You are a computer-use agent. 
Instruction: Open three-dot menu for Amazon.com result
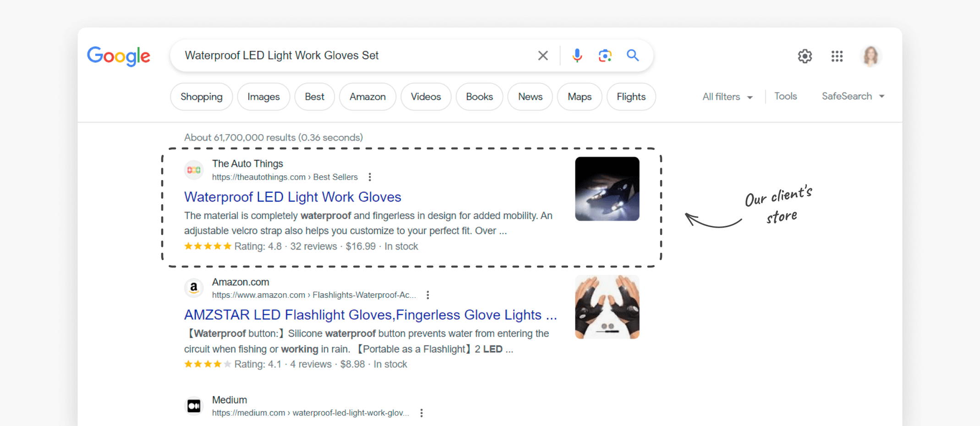(x=427, y=295)
